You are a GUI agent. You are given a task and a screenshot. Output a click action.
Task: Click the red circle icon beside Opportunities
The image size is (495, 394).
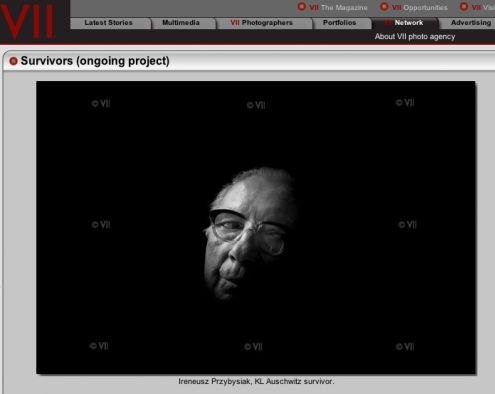coord(384,6)
